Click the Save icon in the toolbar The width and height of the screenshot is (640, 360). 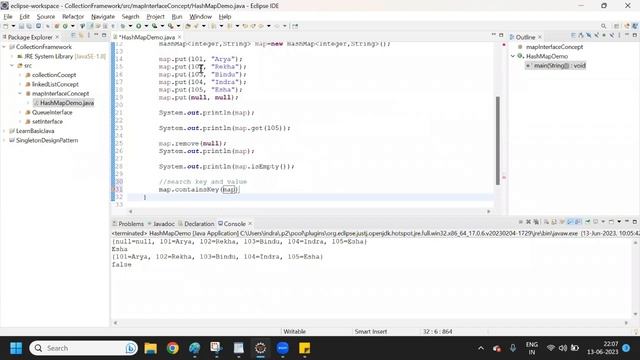[21, 26]
